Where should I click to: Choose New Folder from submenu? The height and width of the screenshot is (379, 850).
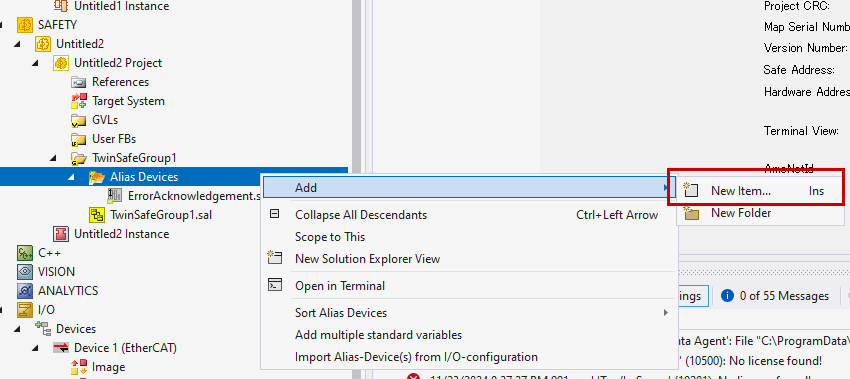pos(760,213)
